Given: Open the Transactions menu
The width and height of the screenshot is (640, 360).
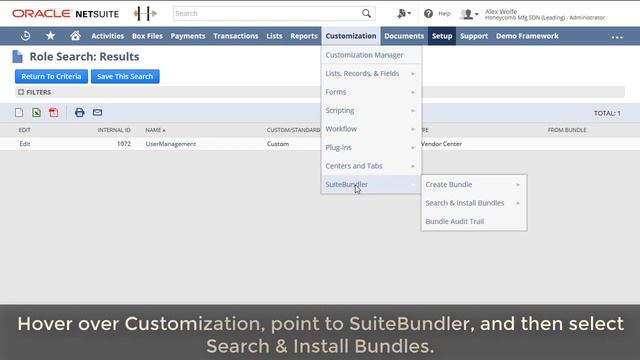Looking at the screenshot, I should (x=236, y=36).
